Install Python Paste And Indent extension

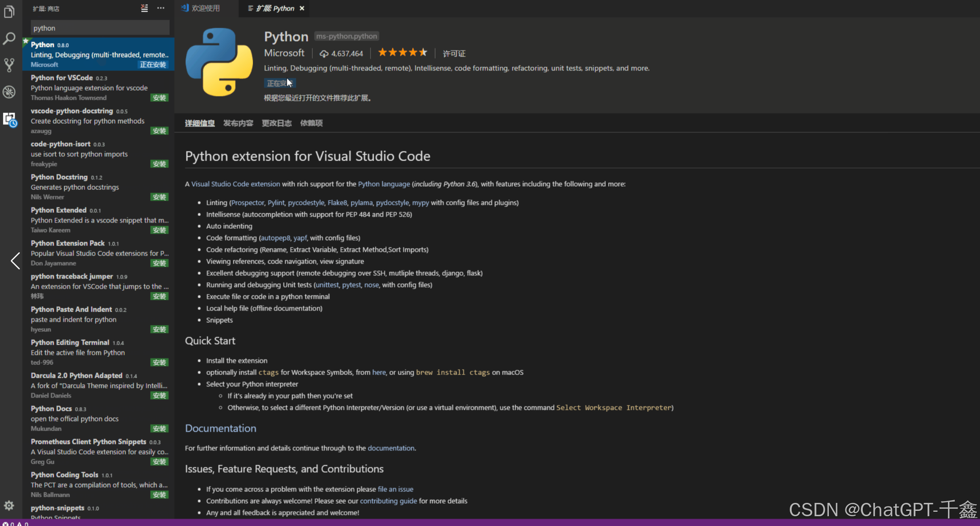click(159, 329)
